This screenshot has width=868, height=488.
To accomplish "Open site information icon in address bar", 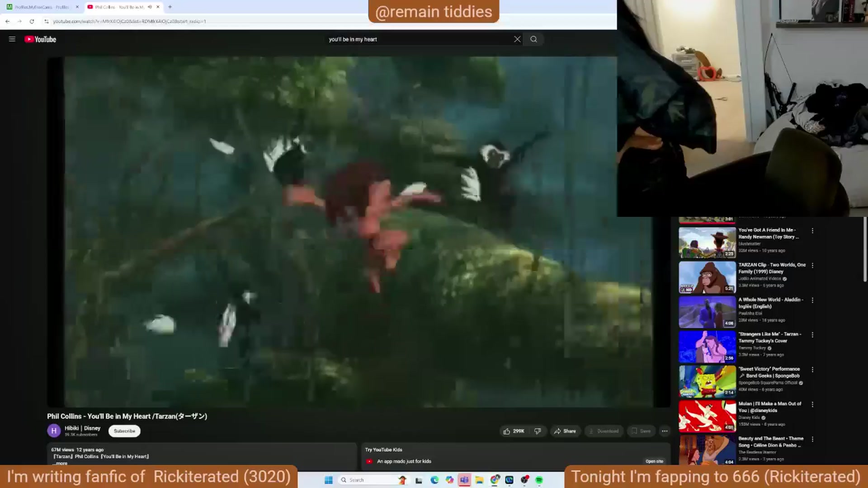I will pos(46,21).
